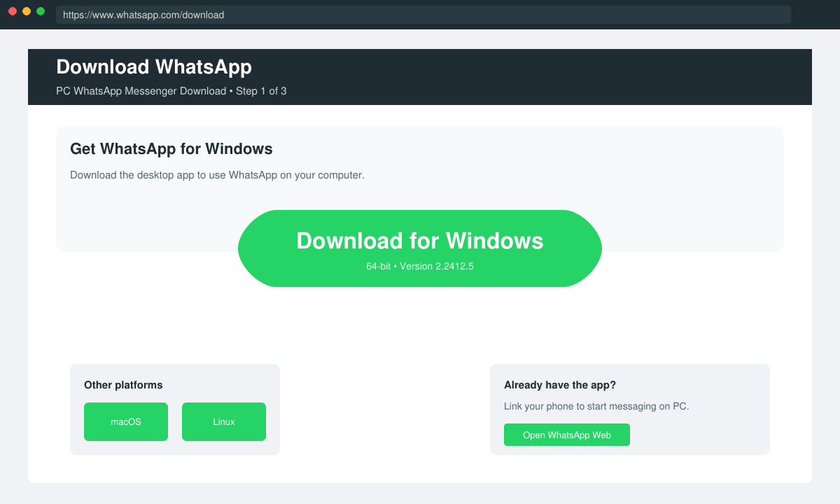Select the Download WhatsApp page title
The width and height of the screenshot is (840, 504).
pyautogui.click(x=154, y=67)
